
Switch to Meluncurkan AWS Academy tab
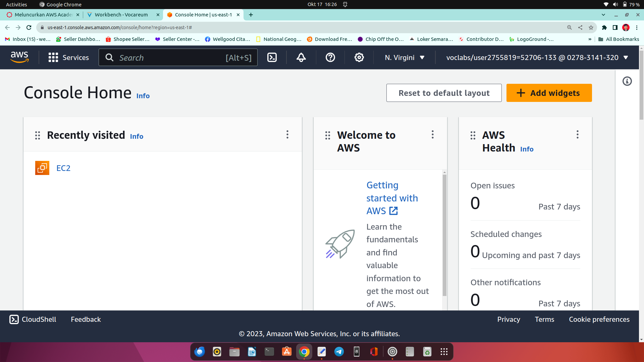44,15
